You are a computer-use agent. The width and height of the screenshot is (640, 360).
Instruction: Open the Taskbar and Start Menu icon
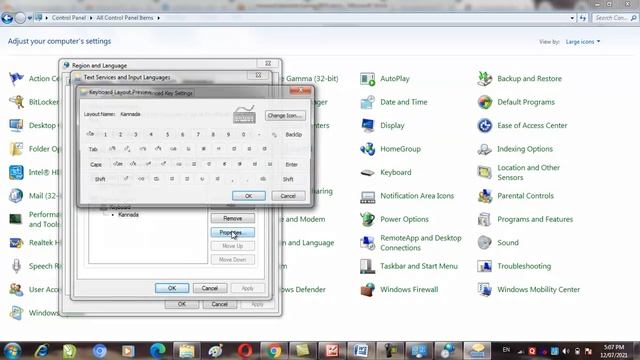click(367, 266)
